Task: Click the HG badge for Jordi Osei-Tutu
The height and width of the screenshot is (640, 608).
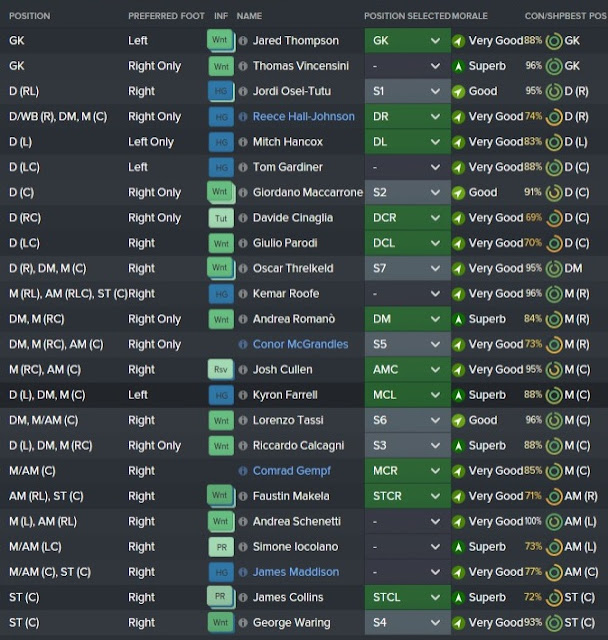Action: click(221, 91)
